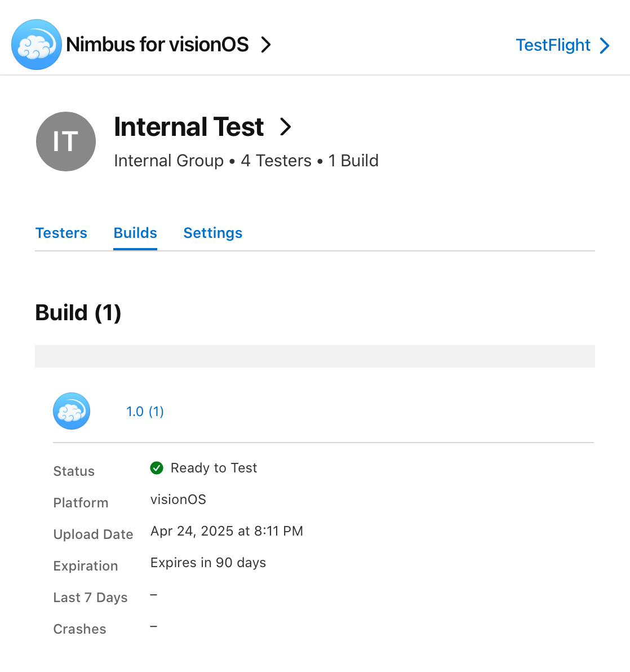The height and width of the screenshot is (672, 630).
Task: Click the green Ready to Test checkmark
Action: (157, 468)
